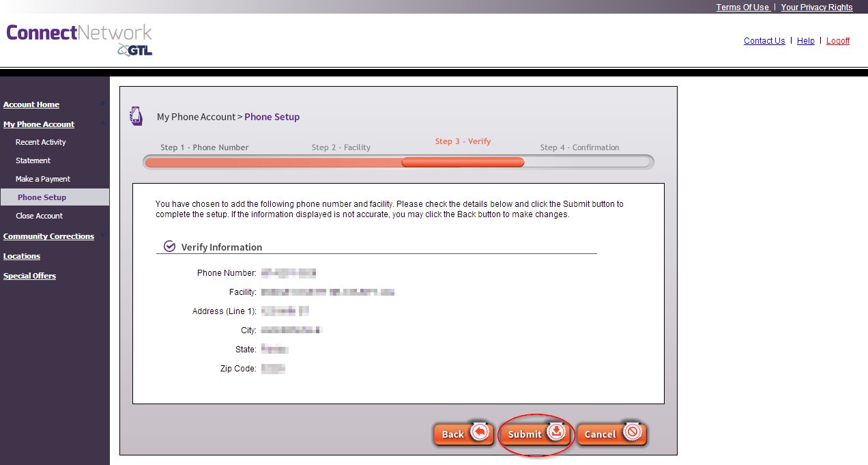Click the ConnectNetwork GTL logo
The height and width of the screenshot is (465, 868).
point(79,40)
